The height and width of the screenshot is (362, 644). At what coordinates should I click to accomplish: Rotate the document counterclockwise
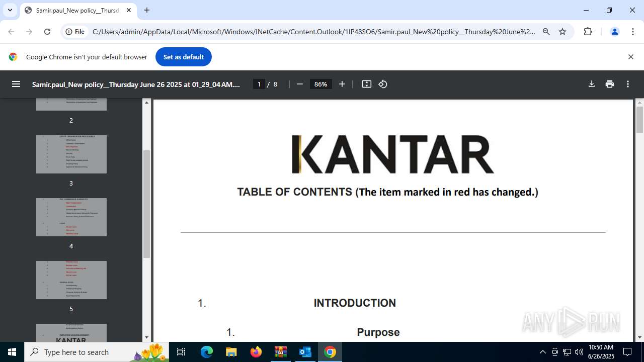click(x=383, y=84)
